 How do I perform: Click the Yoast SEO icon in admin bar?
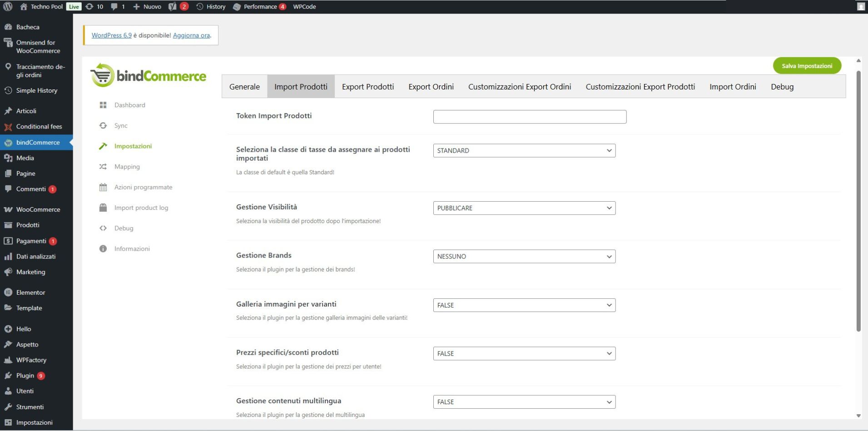pyautogui.click(x=173, y=6)
